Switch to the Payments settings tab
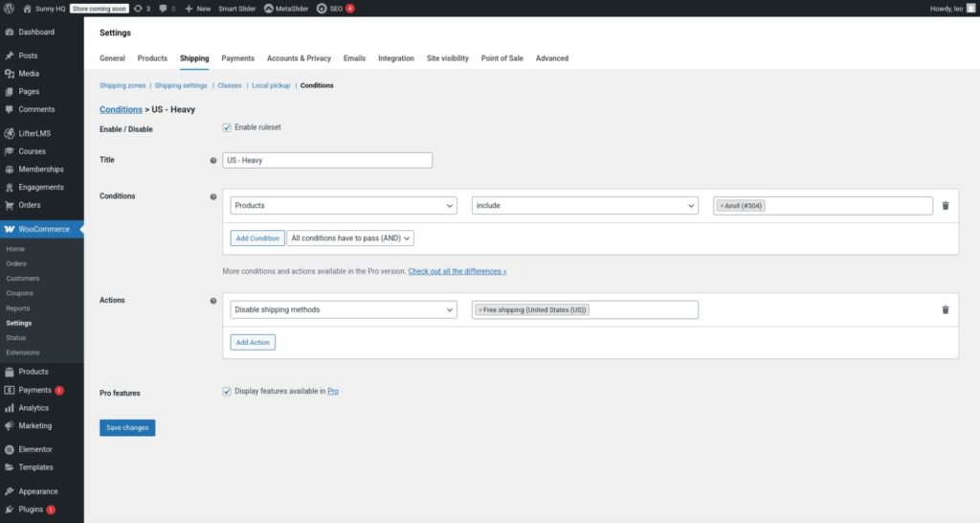This screenshot has height=523, width=980. (x=237, y=58)
